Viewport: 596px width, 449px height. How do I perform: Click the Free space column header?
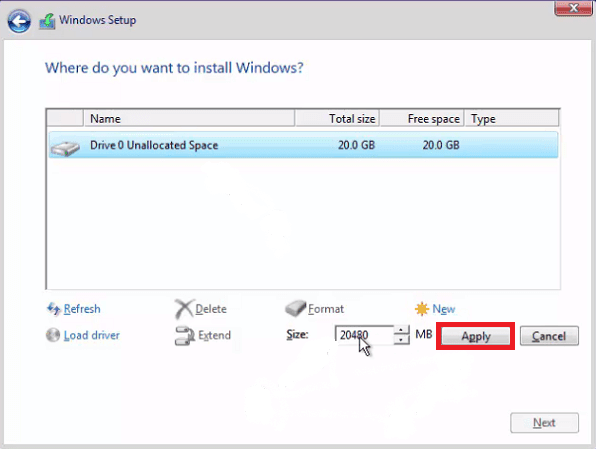(x=422, y=119)
